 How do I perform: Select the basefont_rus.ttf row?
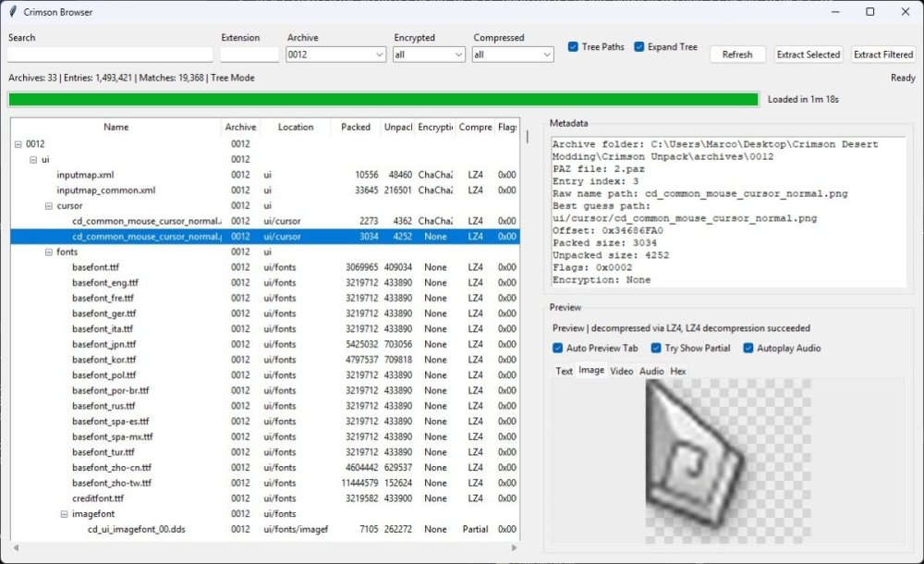[265, 406]
